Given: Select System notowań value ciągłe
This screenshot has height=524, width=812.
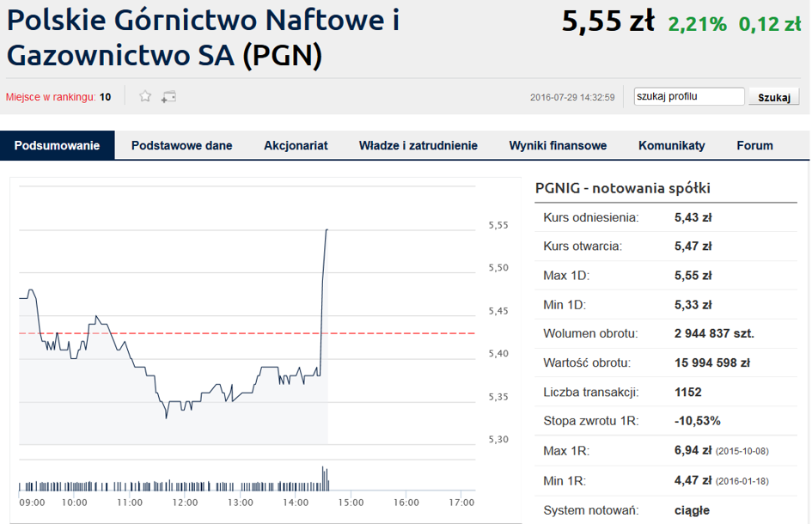Looking at the screenshot, I should click(692, 510).
